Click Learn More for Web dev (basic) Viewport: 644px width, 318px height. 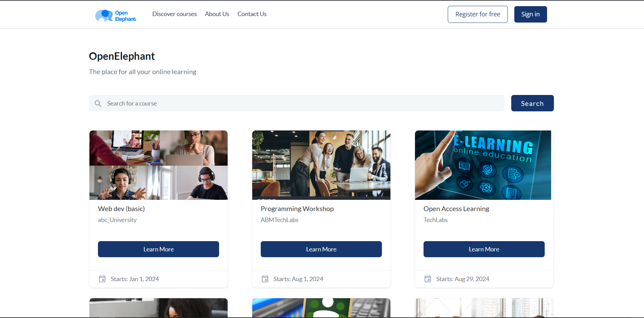click(x=158, y=249)
